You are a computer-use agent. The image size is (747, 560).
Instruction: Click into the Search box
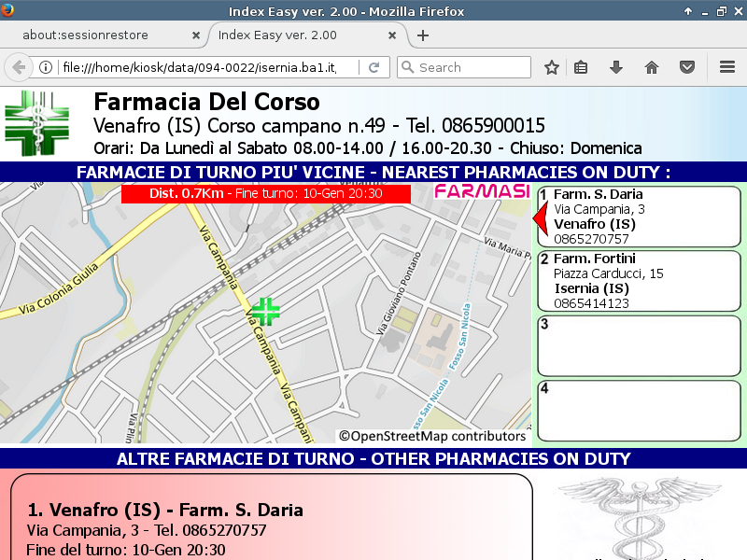472,67
